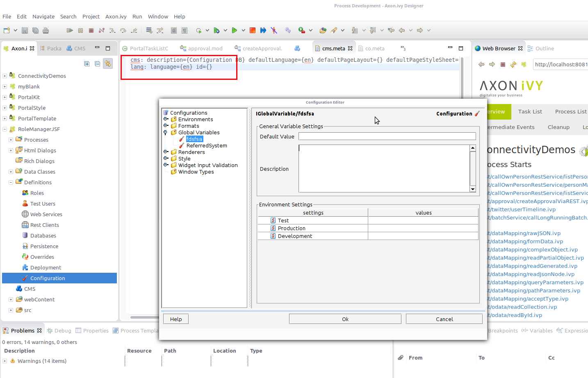Expand Environments node in Configuration Editor
Viewport: 588px width, 378px height.
[x=166, y=119]
